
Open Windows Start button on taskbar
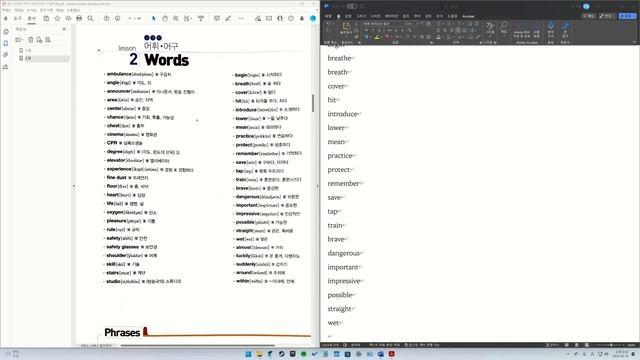click(248, 354)
